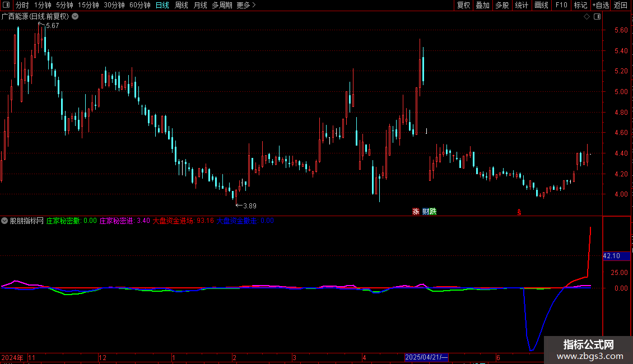Click the 标记 mark button
Viewport: 633px width, 364px height.
580,5
